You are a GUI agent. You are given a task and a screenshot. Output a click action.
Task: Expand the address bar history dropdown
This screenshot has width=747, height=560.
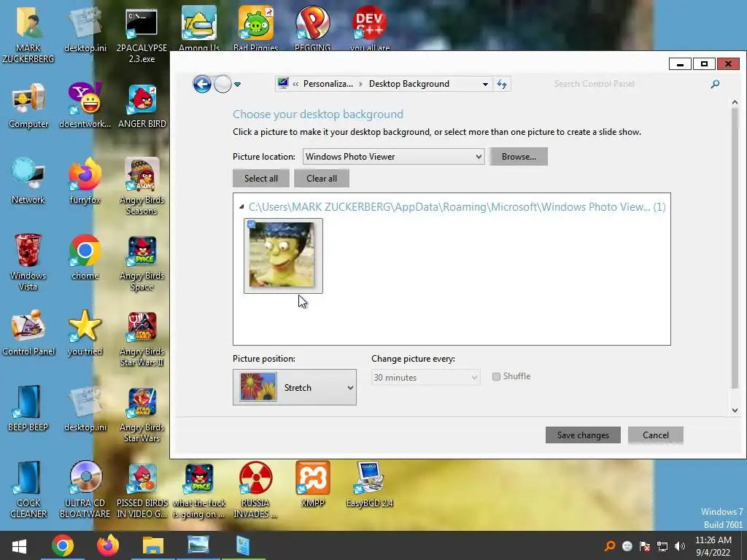point(485,85)
